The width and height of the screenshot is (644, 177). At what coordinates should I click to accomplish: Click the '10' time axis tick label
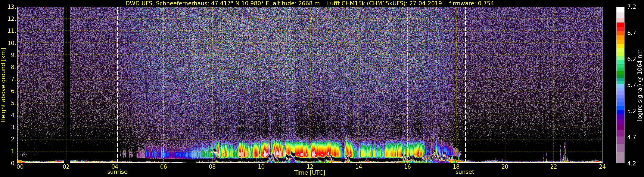[261, 167]
